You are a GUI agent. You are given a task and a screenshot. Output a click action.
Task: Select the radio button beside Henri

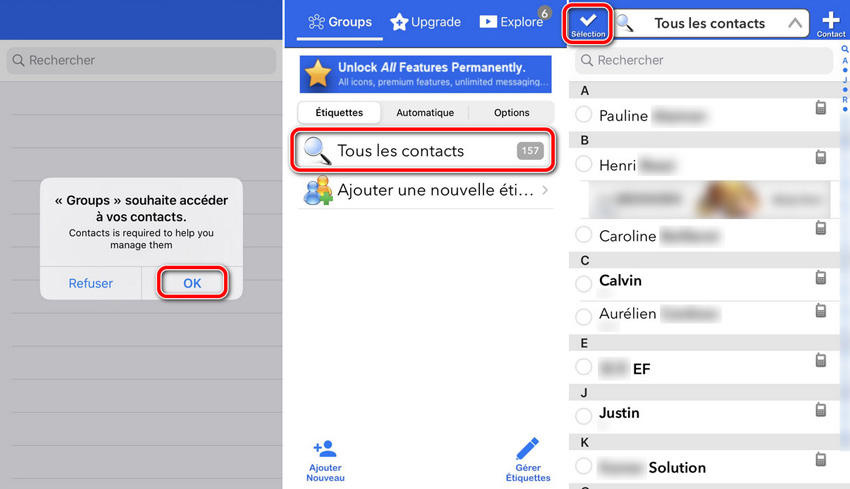pos(584,164)
